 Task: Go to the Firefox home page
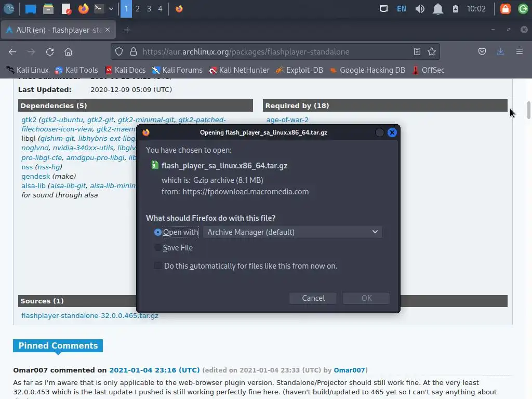[x=68, y=51]
